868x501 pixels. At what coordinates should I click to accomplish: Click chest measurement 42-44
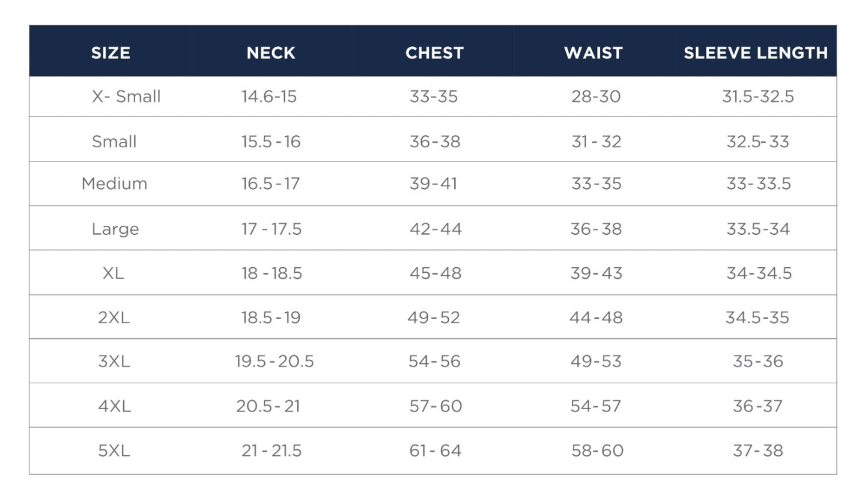click(x=436, y=229)
